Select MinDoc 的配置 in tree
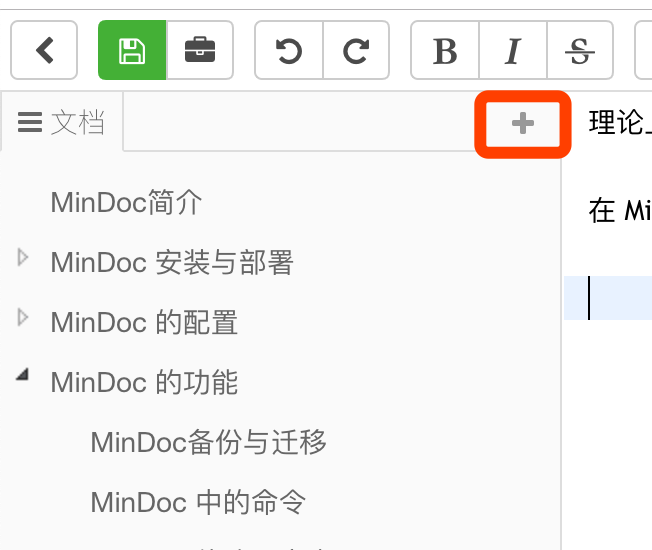 tap(144, 322)
